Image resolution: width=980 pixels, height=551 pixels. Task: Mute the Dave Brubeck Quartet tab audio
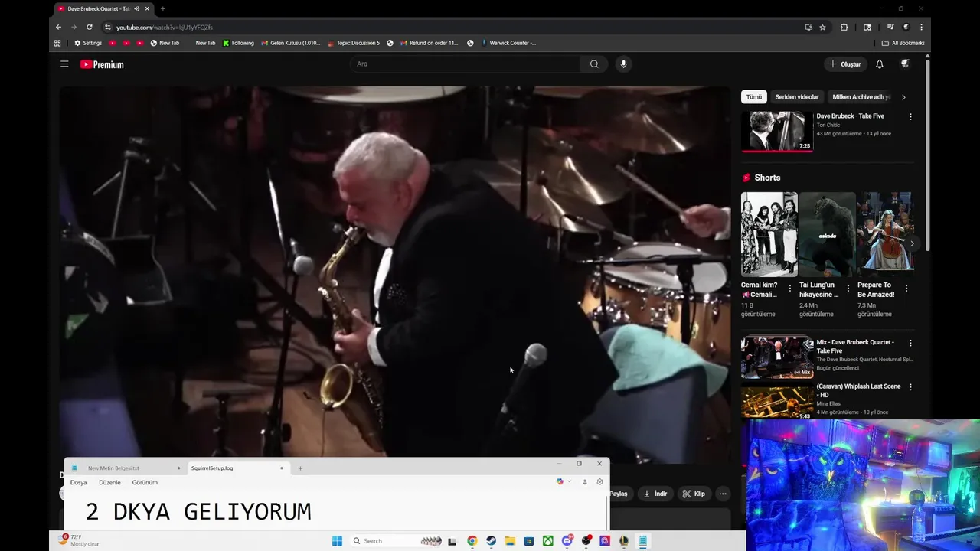136,8
